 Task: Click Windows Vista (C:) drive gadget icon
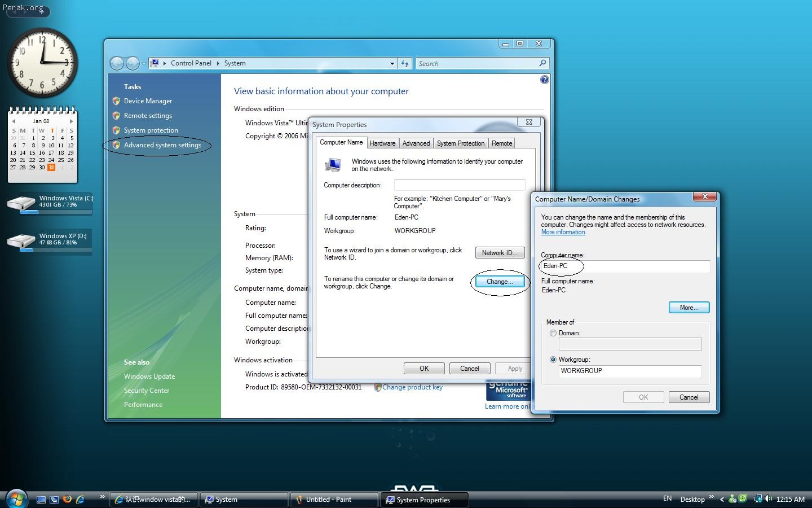click(21, 204)
